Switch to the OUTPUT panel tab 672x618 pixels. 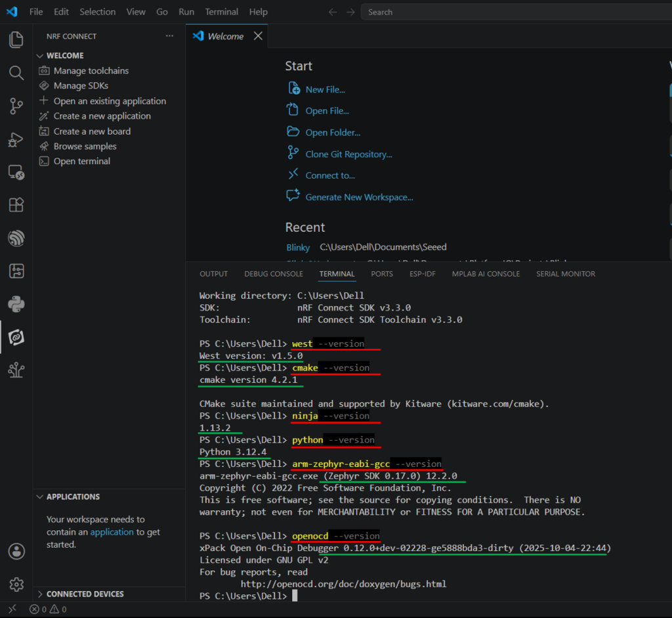[213, 274]
